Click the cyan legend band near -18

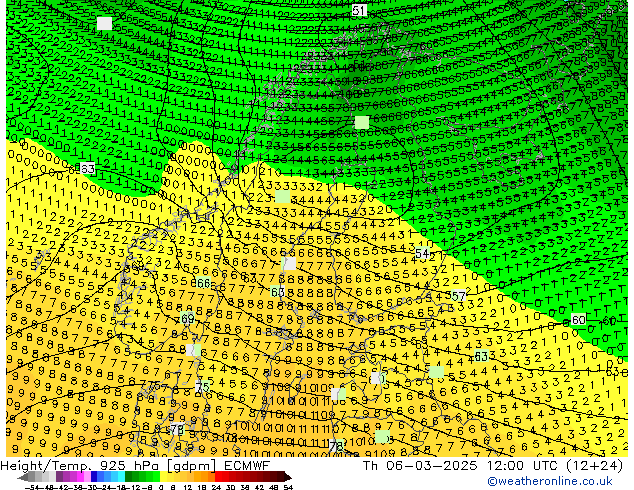pyautogui.click(x=122, y=477)
